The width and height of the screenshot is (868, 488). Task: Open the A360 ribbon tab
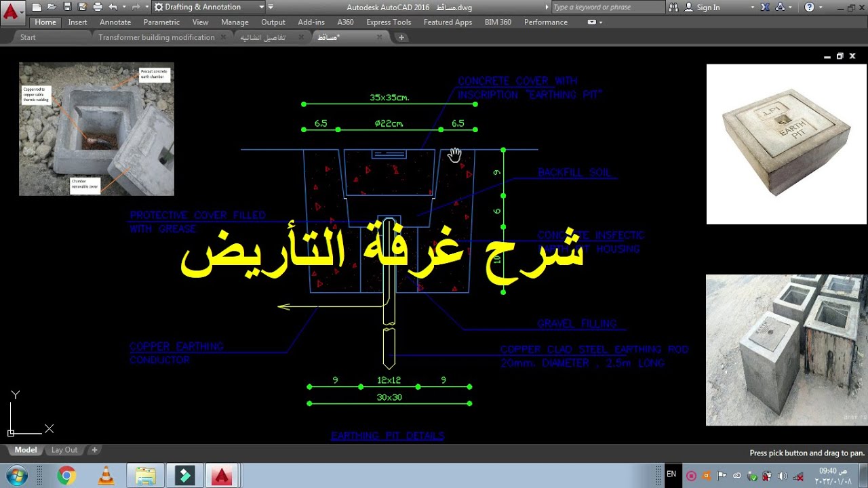coord(346,22)
